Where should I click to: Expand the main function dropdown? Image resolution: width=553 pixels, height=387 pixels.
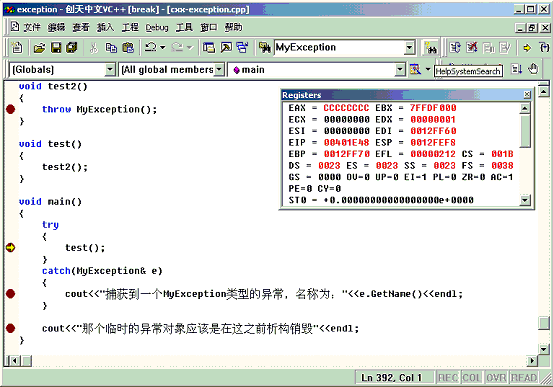(400, 69)
